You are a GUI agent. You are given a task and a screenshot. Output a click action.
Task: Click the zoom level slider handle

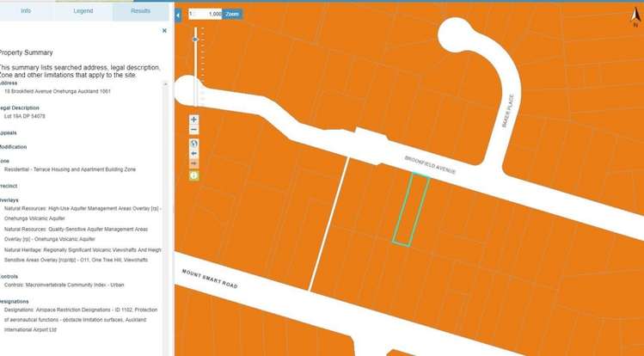[x=195, y=40]
